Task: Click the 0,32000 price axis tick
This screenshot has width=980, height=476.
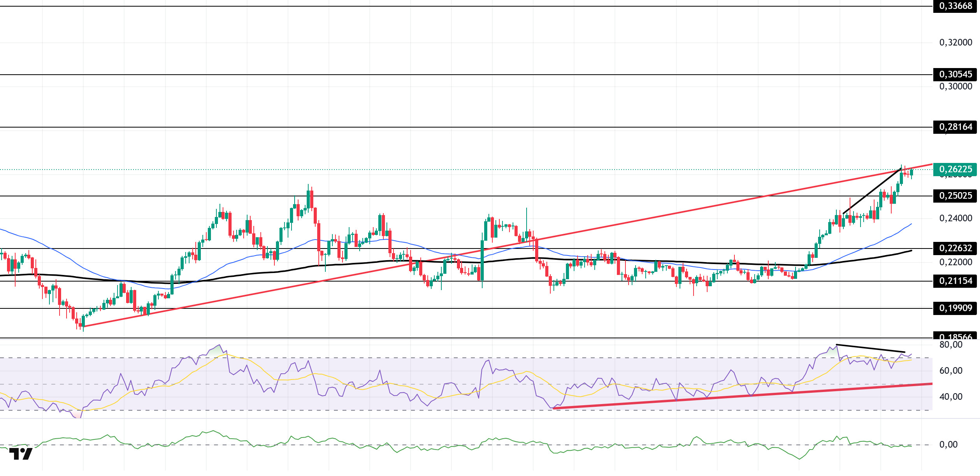Action: [955, 42]
